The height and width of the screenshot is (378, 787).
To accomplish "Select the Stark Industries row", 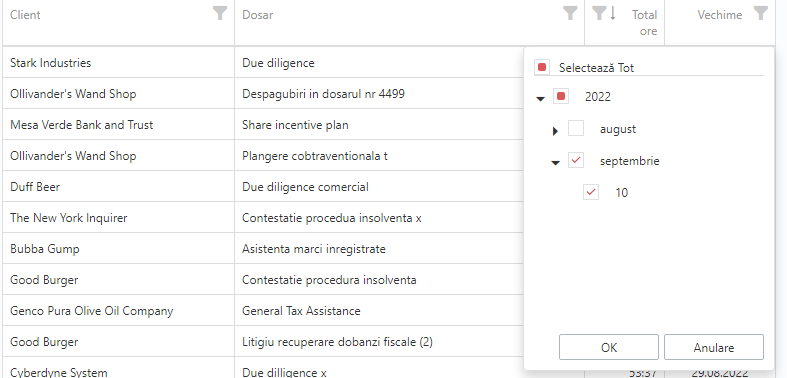I will [263, 63].
